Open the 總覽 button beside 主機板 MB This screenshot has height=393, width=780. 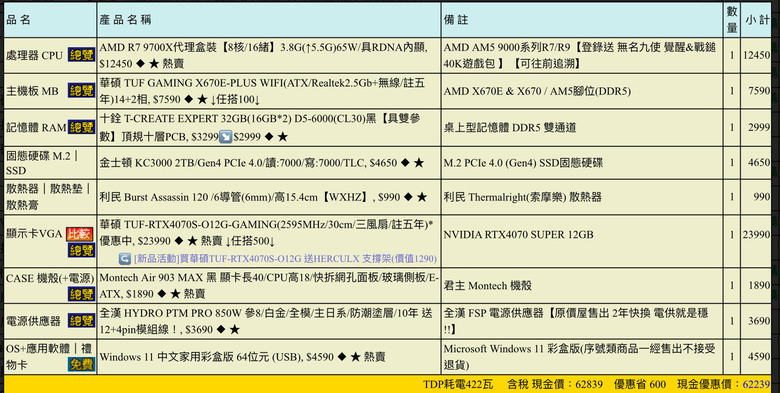click(x=81, y=91)
